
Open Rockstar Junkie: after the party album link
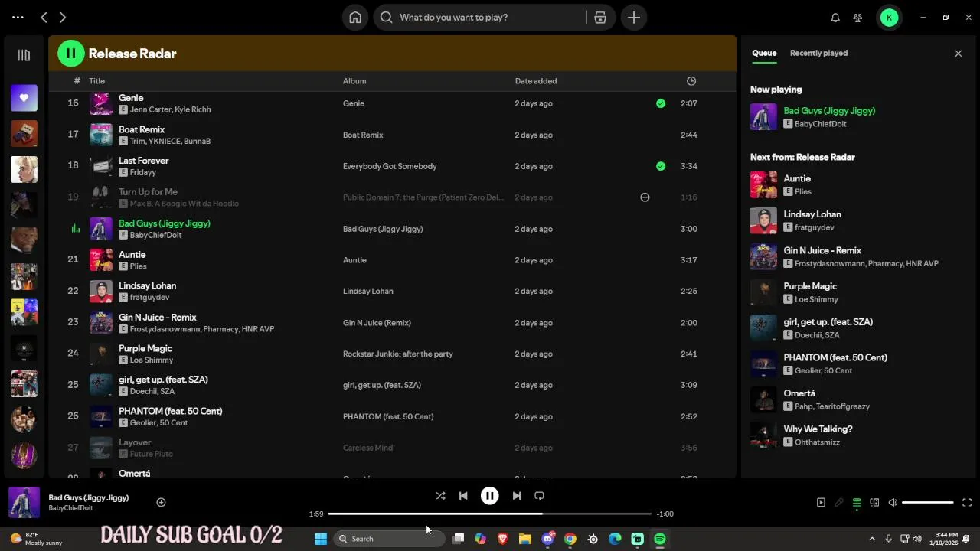[x=397, y=354]
